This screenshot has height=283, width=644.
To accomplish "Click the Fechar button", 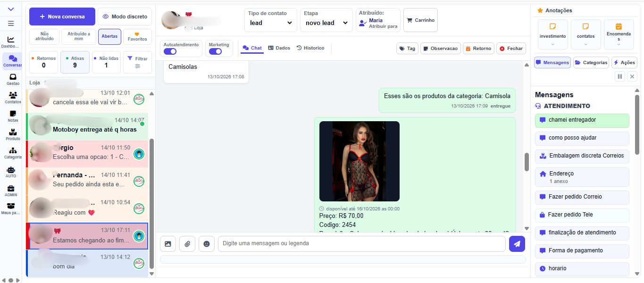I will tap(511, 49).
